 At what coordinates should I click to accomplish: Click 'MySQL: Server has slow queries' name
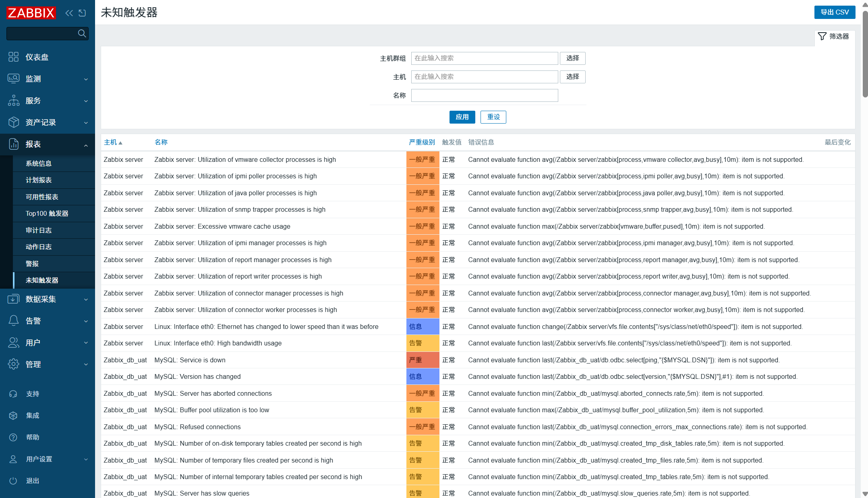[x=202, y=493]
